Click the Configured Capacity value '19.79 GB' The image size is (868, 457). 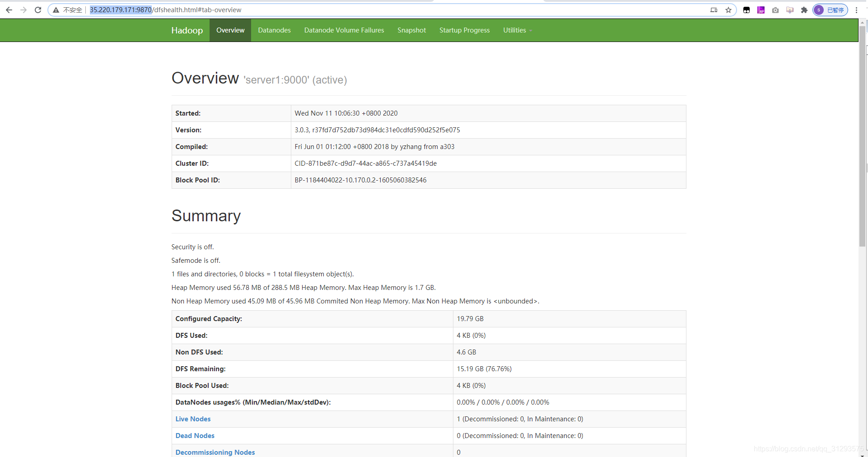[x=470, y=319]
